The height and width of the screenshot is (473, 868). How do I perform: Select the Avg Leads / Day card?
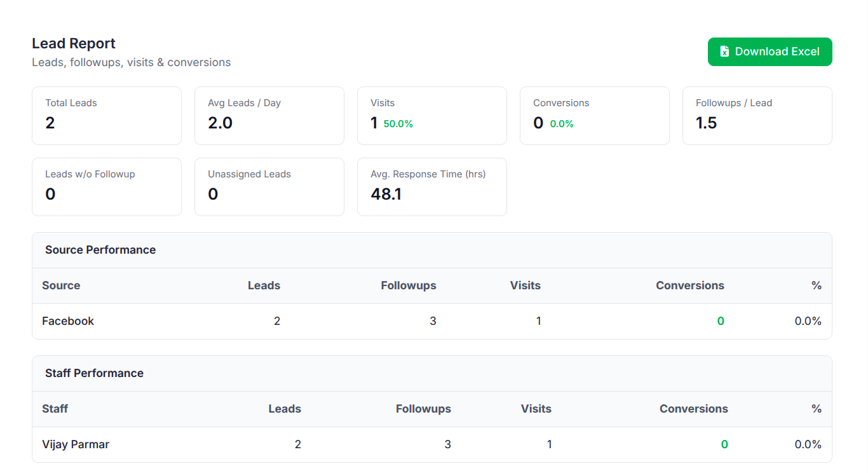click(x=269, y=116)
